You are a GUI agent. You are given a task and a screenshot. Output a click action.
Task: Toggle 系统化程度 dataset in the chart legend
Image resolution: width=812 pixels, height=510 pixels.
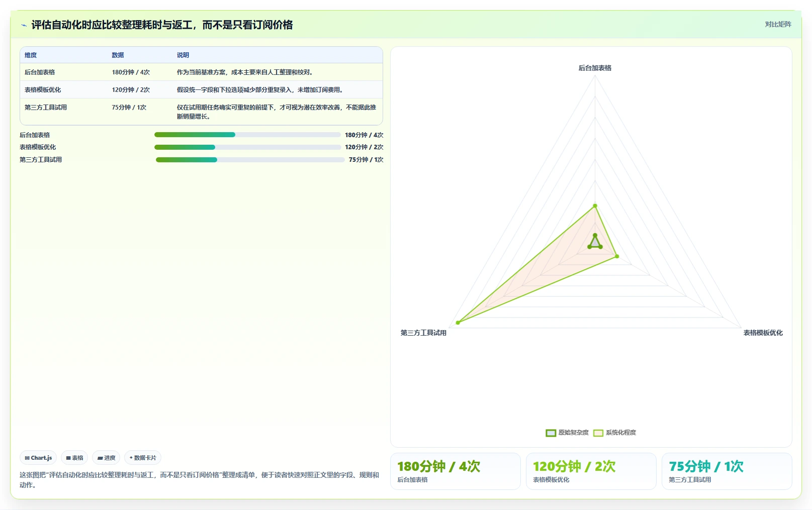click(614, 433)
